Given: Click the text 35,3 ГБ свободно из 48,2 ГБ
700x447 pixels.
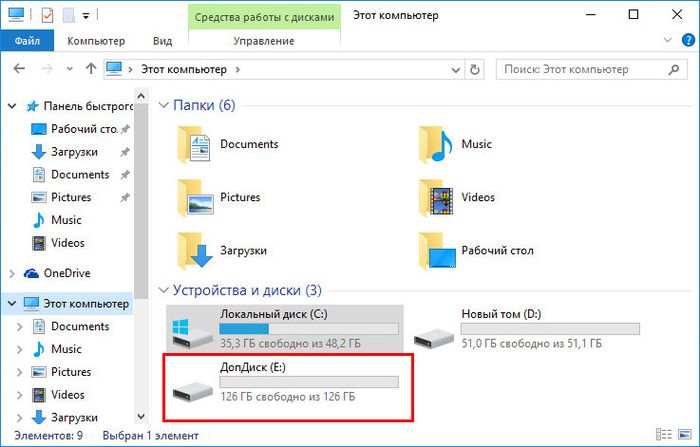Looking at the screenshot, I should [290, 344].
